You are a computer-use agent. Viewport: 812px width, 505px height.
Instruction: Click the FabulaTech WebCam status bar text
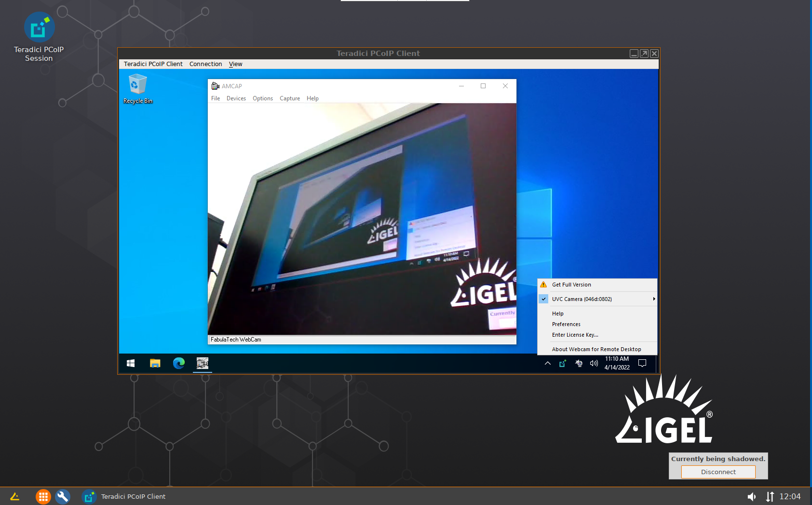click(x=236, y=340)
